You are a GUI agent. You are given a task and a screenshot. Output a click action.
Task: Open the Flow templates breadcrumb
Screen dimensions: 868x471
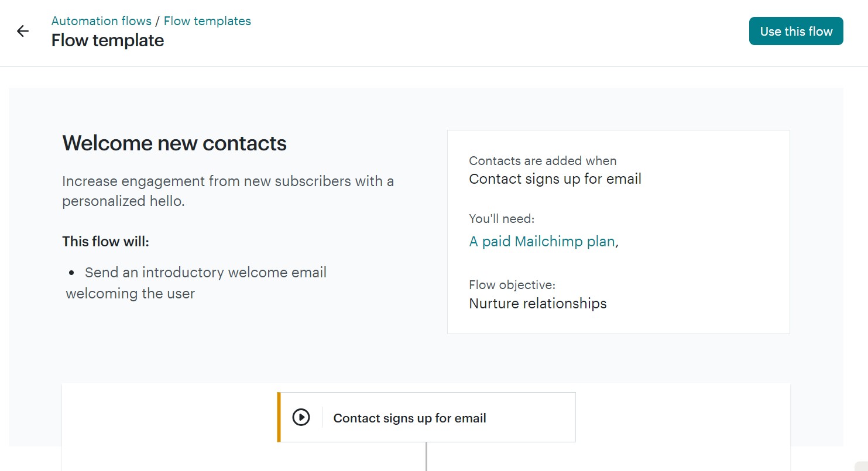[207, 20]
